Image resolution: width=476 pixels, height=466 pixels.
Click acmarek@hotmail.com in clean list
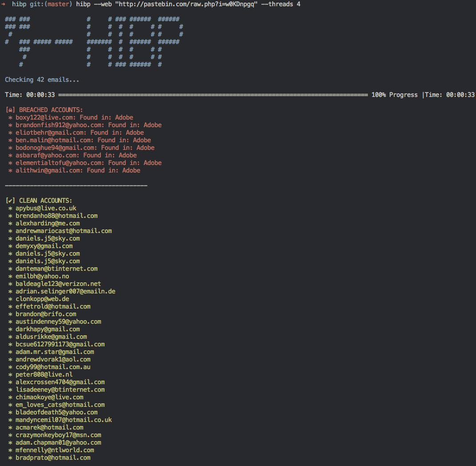(x=49, y=428)
